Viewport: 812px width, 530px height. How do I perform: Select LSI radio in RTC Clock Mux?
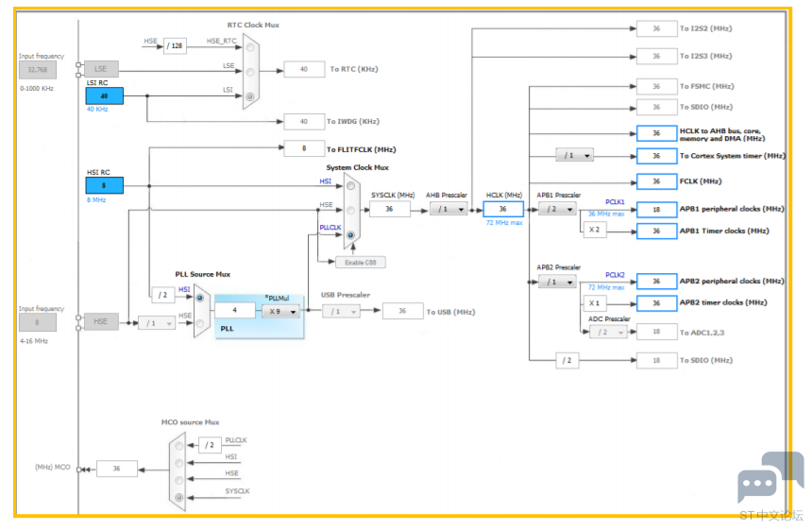(250, 96)
